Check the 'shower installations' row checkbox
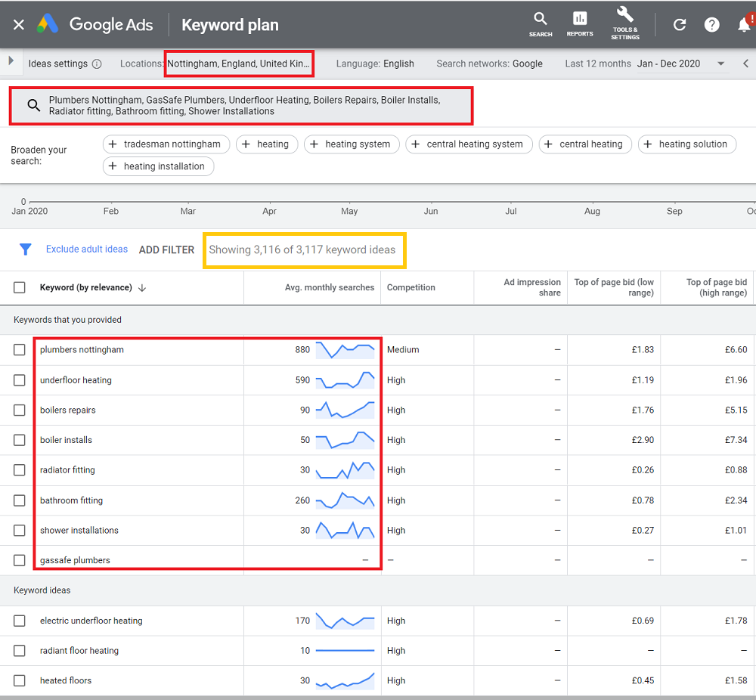The image size is (756, 700). pyautogui.click(x=20, y=531)
